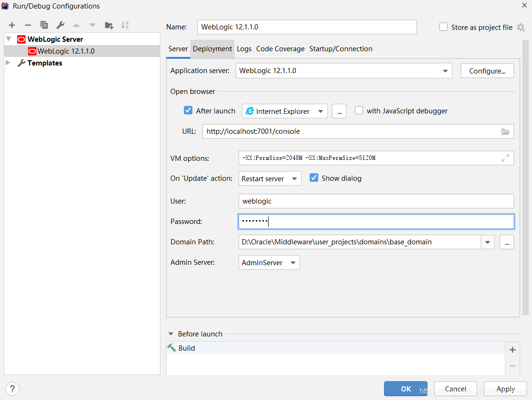Uncheck the After launch checkbox

point(188,110)
